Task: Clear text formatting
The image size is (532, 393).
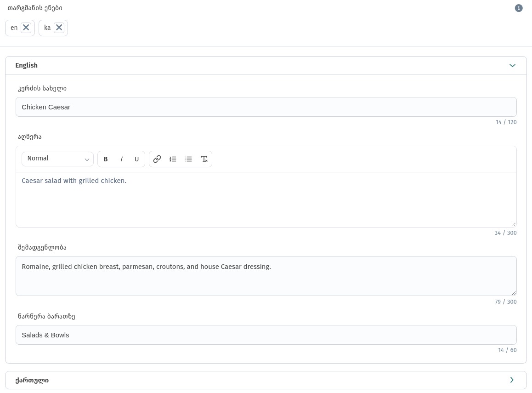Action: pos(204,159)
